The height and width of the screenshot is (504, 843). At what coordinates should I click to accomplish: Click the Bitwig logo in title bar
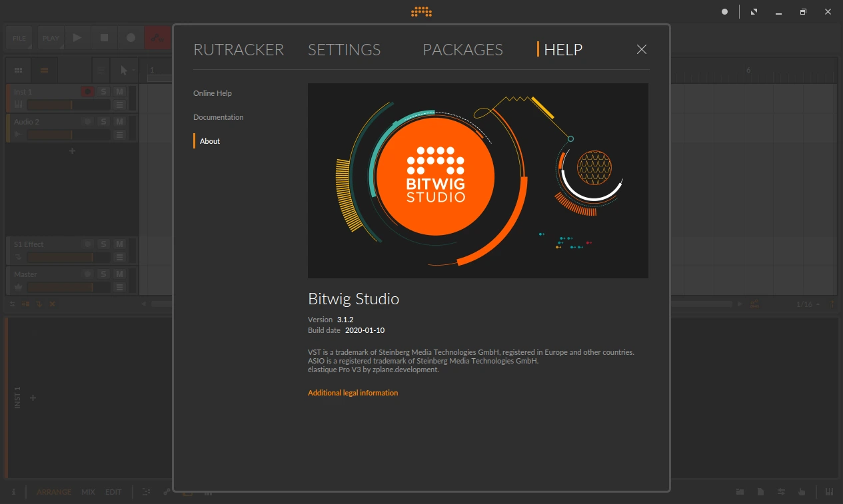click(x=422, y=12)
